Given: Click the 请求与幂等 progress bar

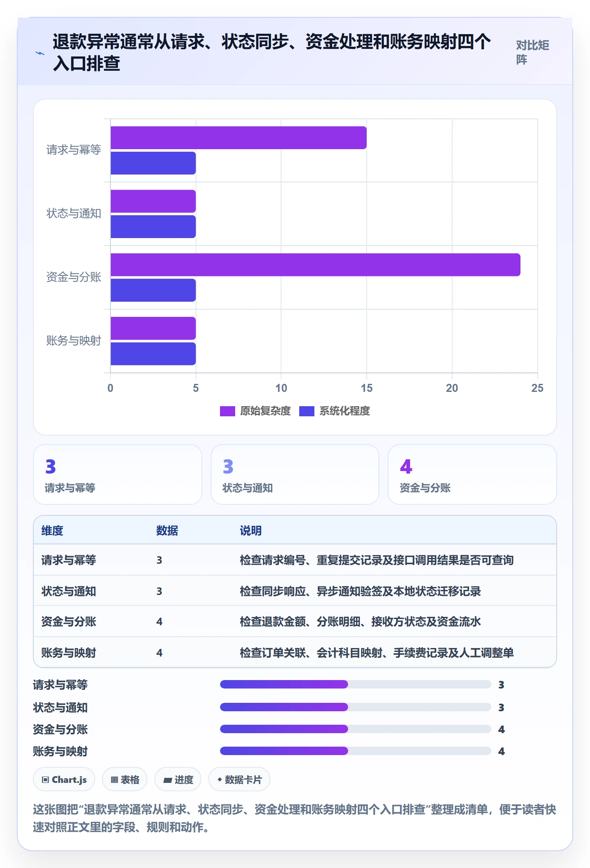Looking at the screenshot, I should pos(356,684).
